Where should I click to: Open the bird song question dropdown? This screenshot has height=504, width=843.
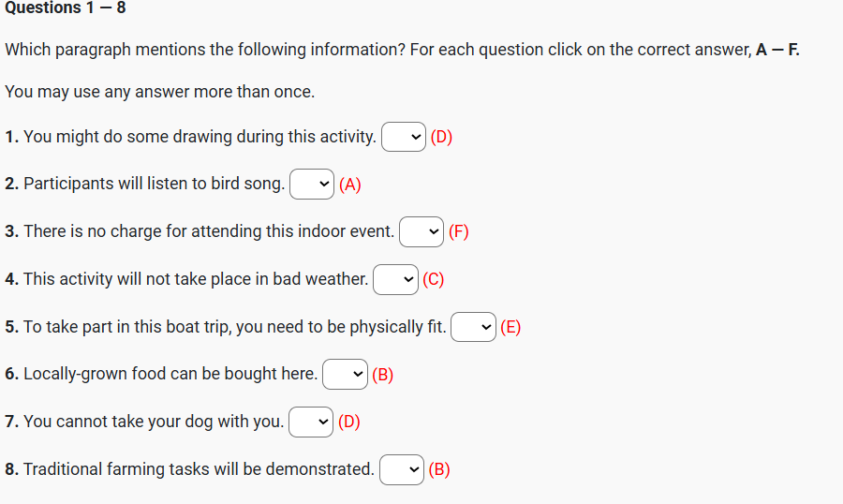click(312, 185)
